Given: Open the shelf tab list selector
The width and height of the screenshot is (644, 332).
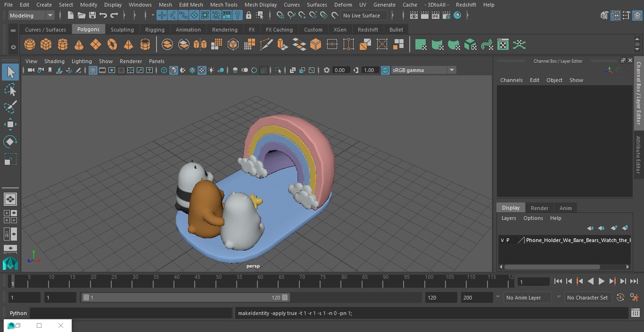Looking at the screenshot, I should (13, 30).
